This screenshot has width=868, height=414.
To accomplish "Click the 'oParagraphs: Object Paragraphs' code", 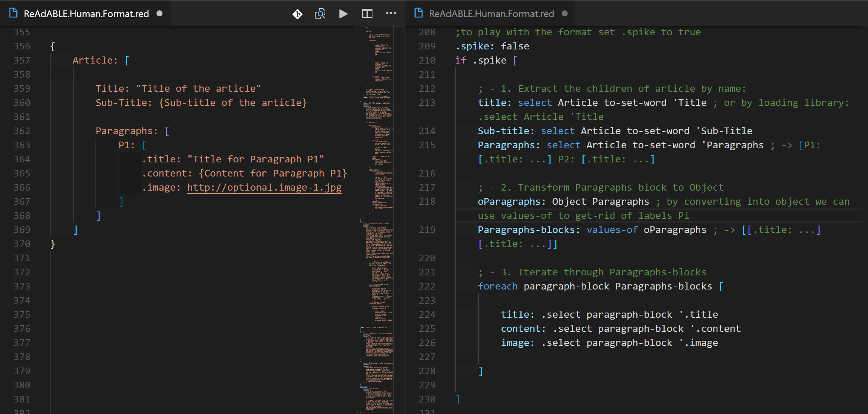I will pos(564,201).
